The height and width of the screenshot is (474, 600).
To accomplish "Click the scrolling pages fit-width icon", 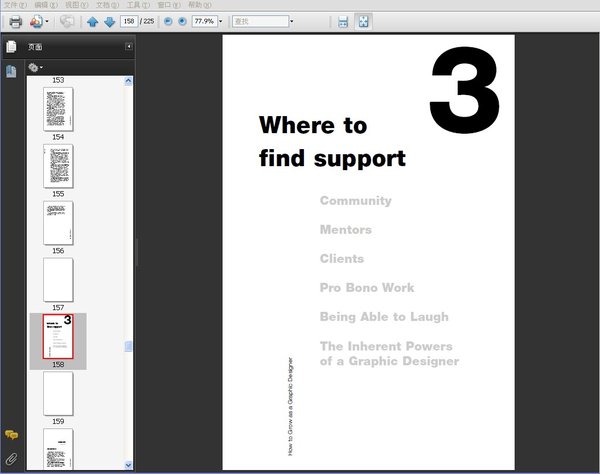I will (x=343, y=22).
